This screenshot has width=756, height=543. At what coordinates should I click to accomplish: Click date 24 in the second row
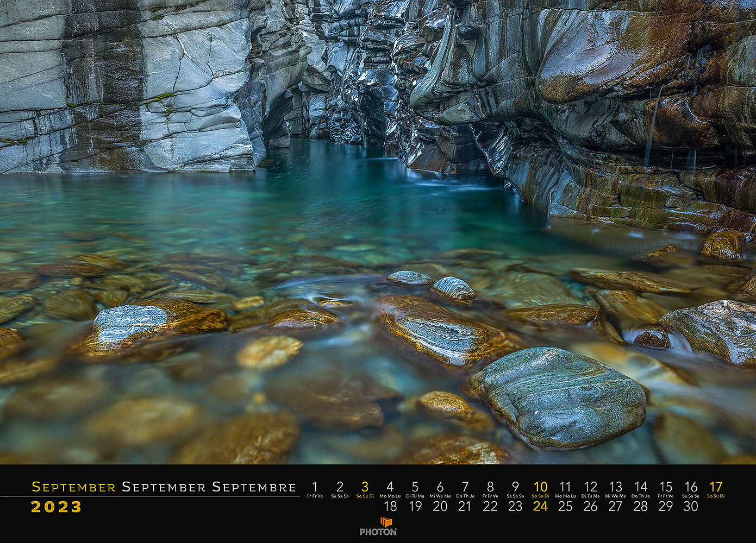click(540, 506)
